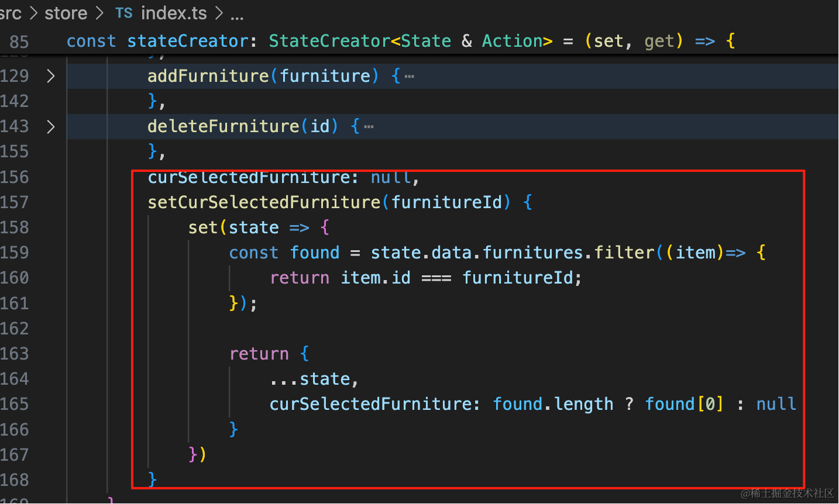The image size is (839, 504).
Task: Click the StateCreator type name
Action: click(329, 41)
